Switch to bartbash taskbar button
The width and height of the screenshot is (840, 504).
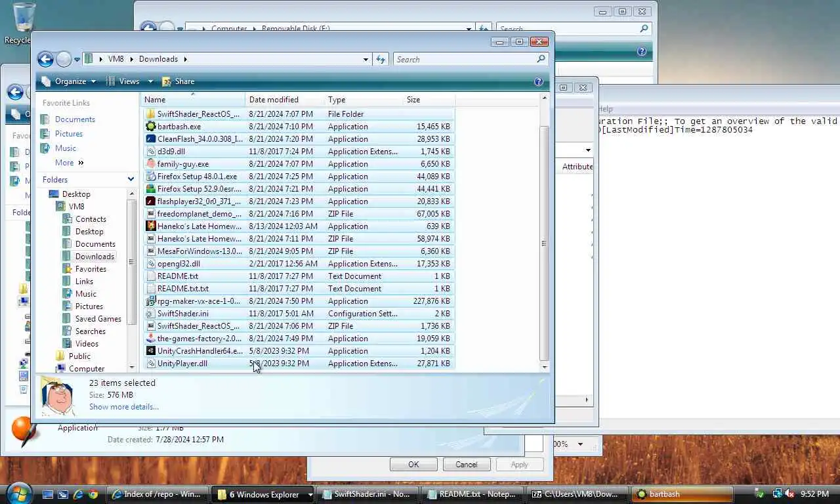point(683,494)
